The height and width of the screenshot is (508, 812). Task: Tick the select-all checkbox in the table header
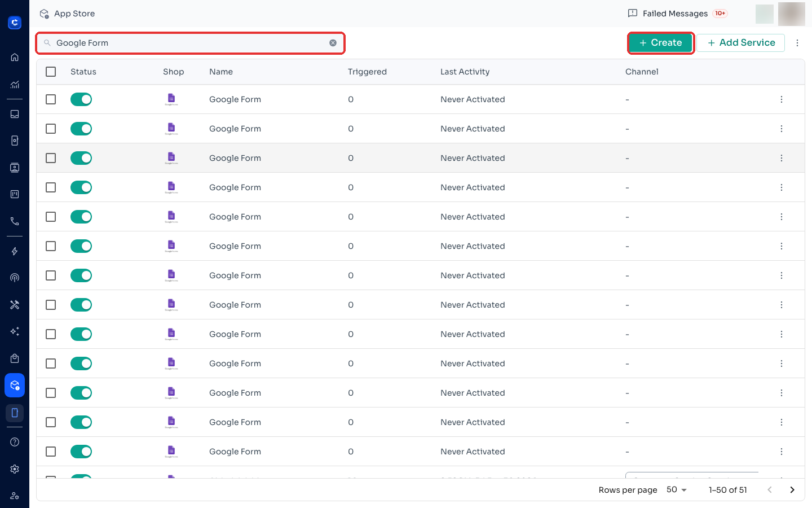pos(51,72)
